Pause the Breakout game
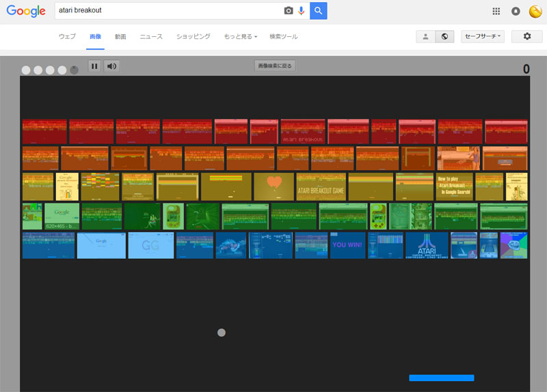Image resolution: width=547 pixels, height=392 pixels. [94, 66]
